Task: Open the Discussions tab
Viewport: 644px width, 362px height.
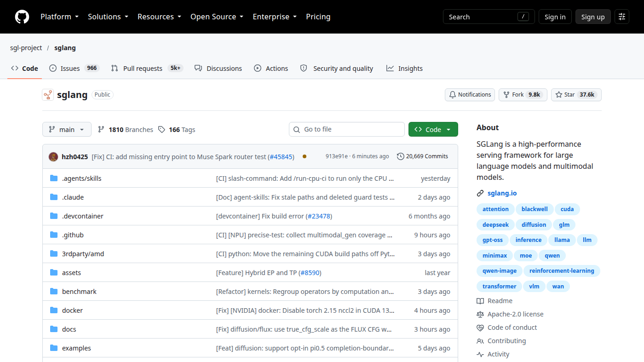Action: pyautogui.click(x=218, y=68)
